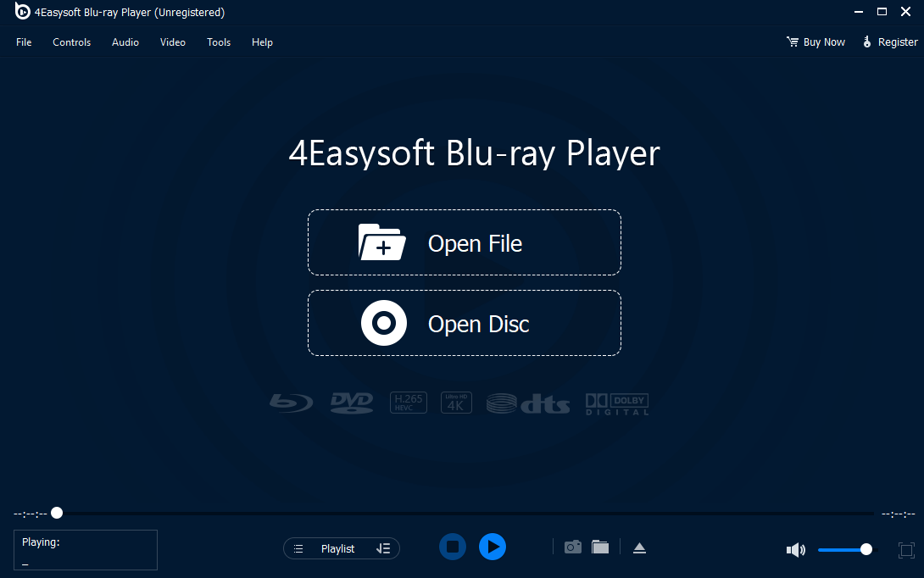Open the Controls menu
Image resolution: width=924 pixels, height=578 pixels.
[71, 42]
